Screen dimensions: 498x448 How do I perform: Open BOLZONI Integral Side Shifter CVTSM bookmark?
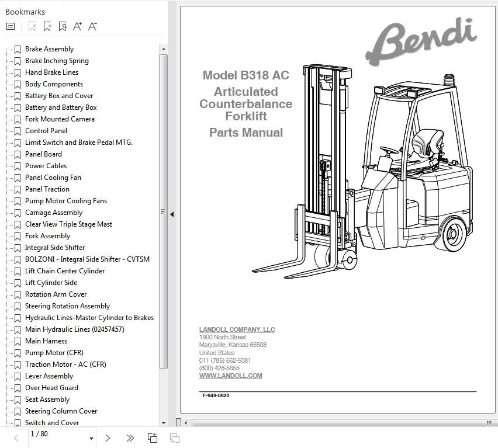coord(87,259)
